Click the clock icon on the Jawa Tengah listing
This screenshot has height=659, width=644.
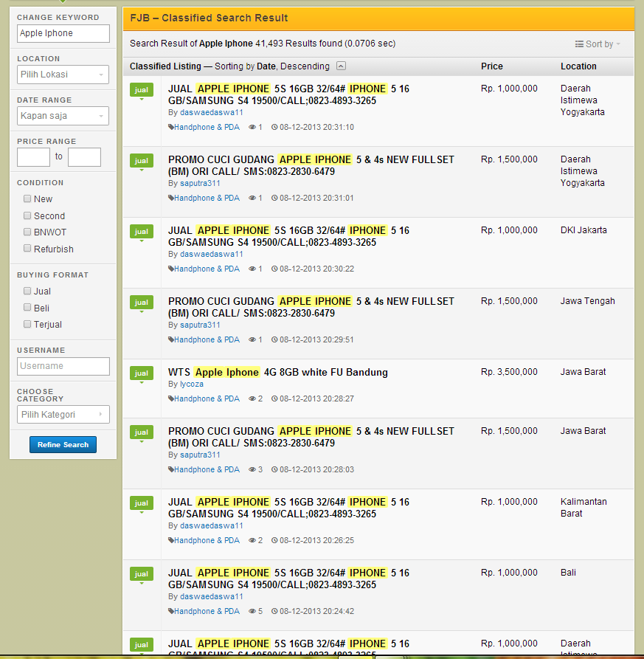[275, 339]
